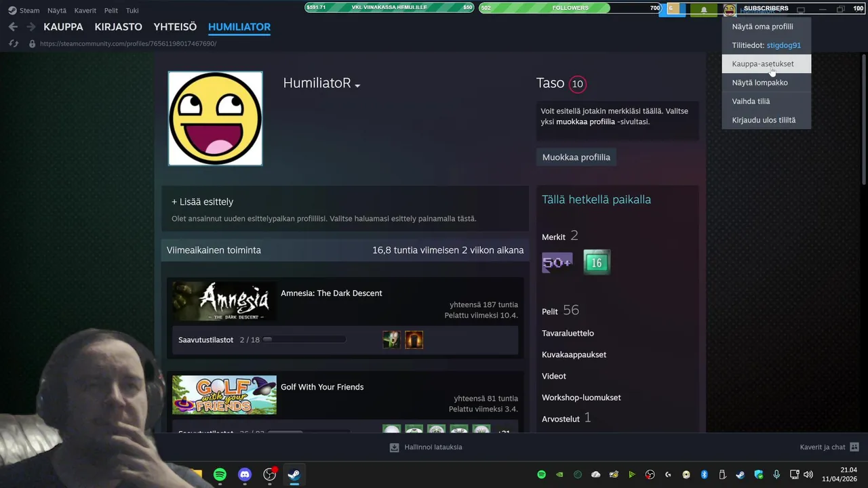
Task: Click the microphone tray icon
Action: pyautogui.click(x=776, y=474)
